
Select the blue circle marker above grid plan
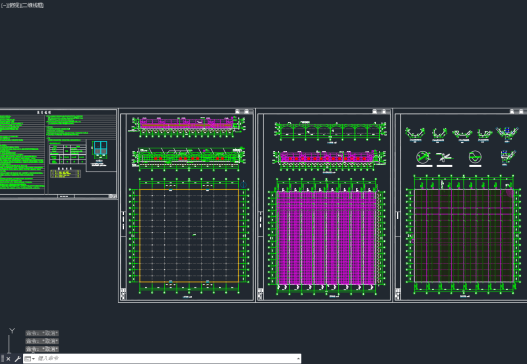coord(244,185)
